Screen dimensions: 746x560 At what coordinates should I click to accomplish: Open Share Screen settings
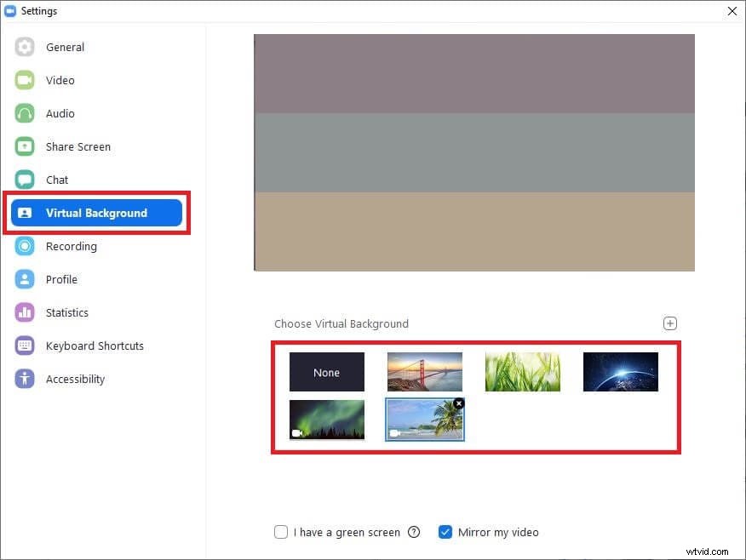click(77, 146)
